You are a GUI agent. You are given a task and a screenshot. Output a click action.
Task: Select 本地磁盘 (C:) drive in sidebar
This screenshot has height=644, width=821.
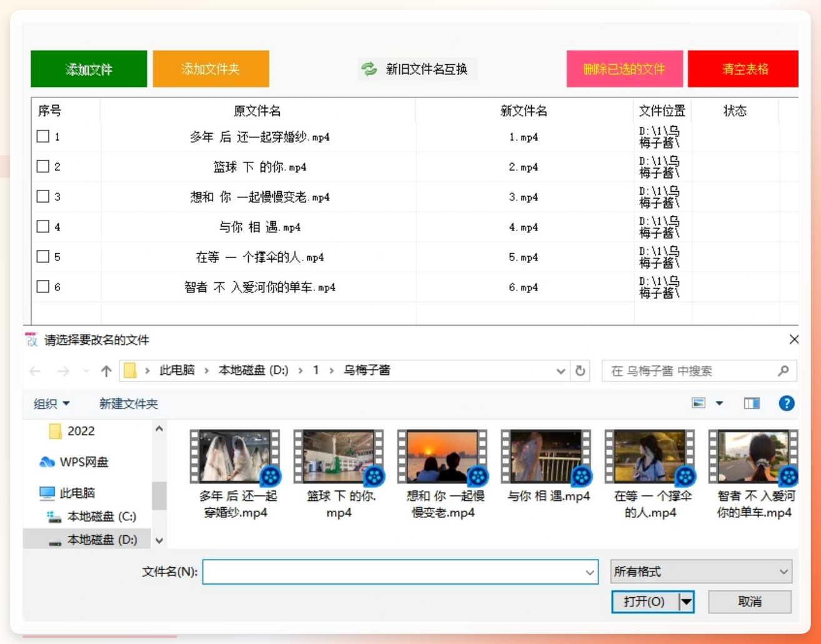point(92,517)
